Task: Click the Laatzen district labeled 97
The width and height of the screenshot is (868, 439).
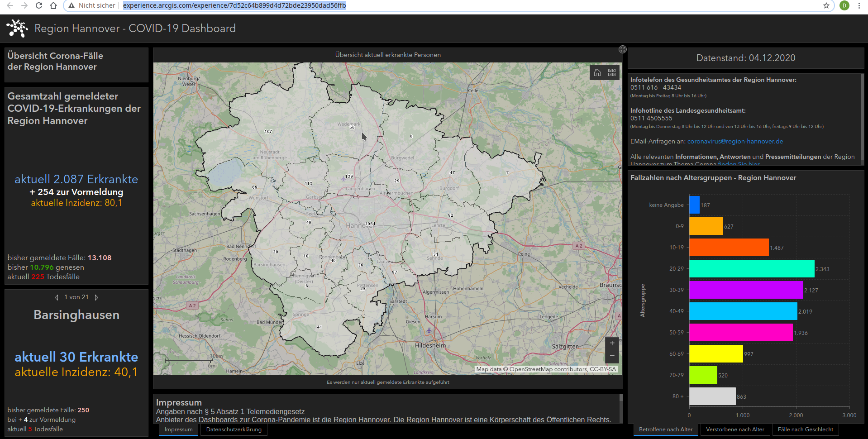Action: [395, 272]
